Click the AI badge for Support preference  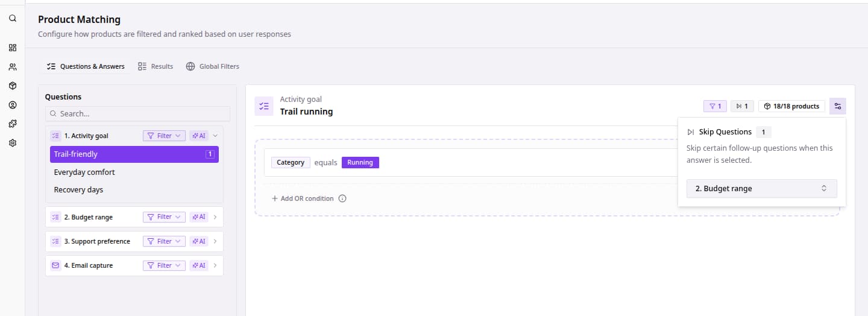click(199, 241)
